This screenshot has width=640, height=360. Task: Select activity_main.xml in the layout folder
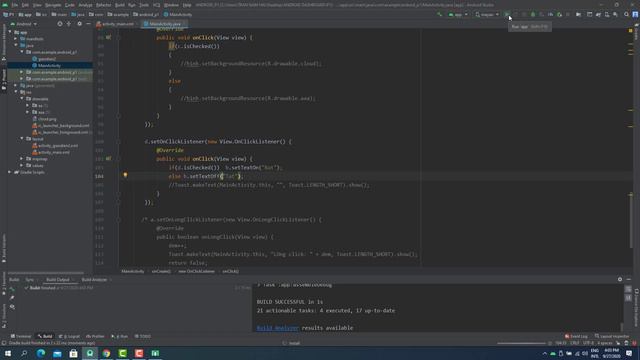point(54,152)
